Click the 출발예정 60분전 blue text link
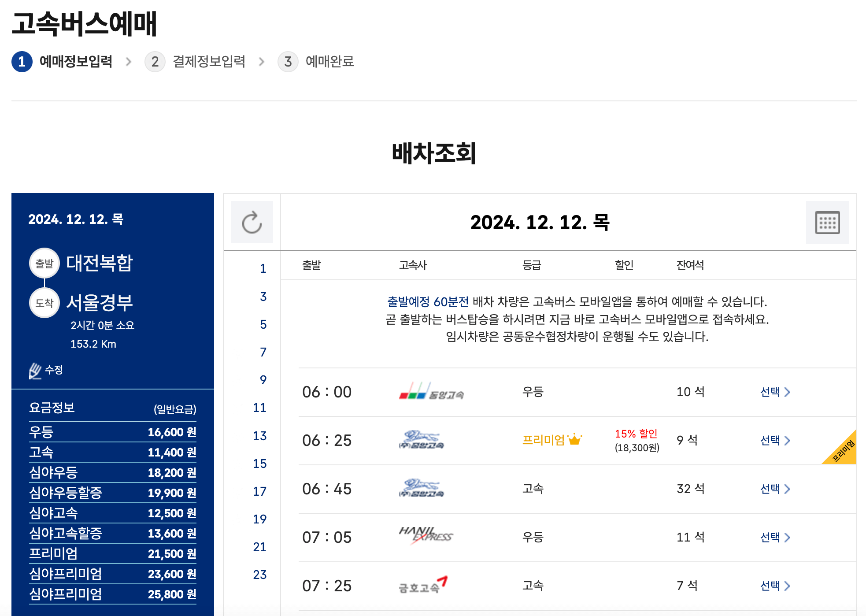The width and height of the screenshot is (866, 616). click(x=428, y=302)
